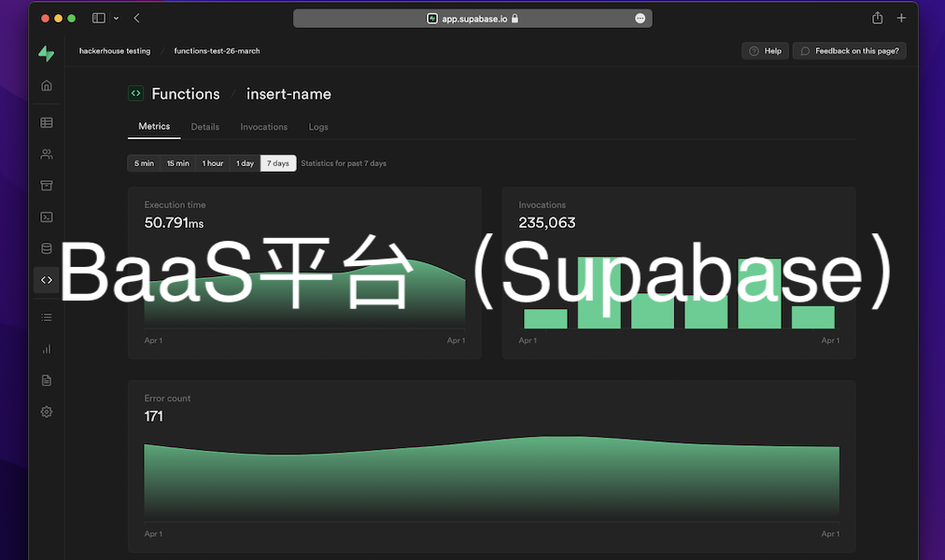Open the Safari sidebar dropdown chevron

point(116,17)
